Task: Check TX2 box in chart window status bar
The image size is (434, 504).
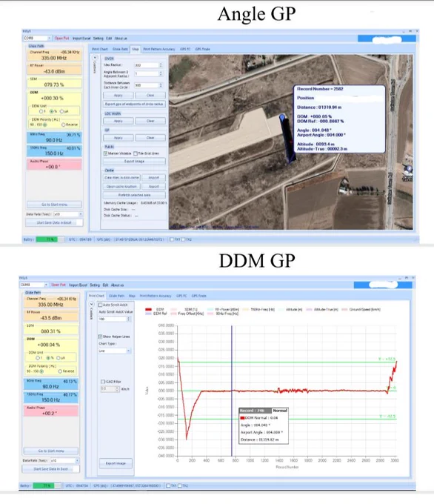Action: (180, 485)
